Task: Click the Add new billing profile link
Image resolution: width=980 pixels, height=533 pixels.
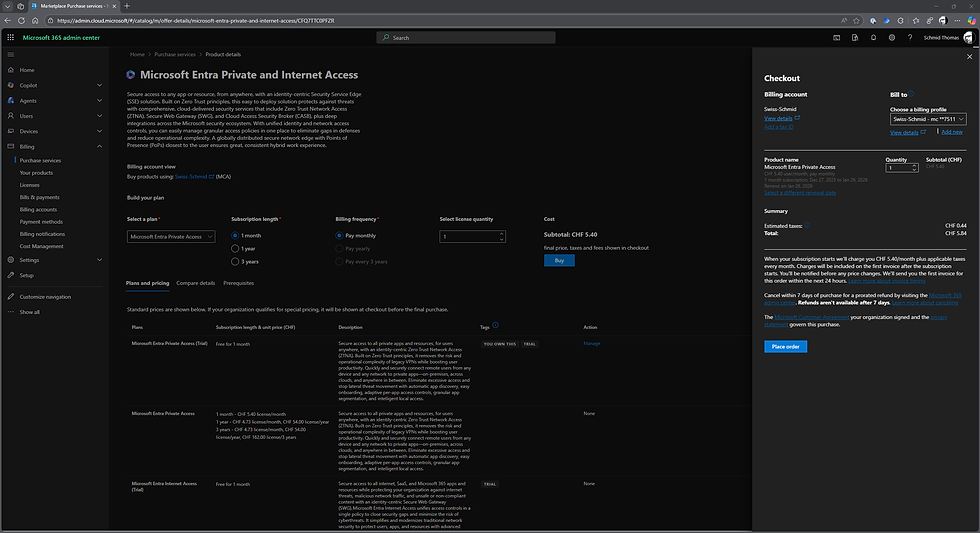Action: pos(952,132)
